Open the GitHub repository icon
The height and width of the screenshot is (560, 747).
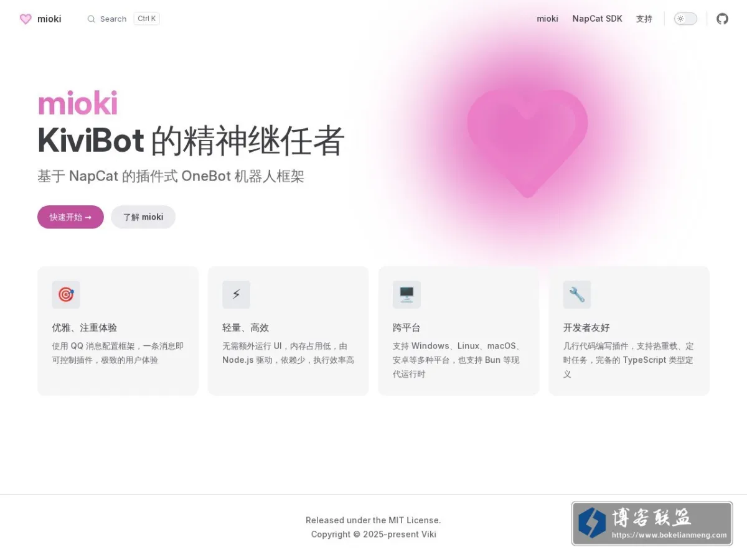tap(722, 19)
